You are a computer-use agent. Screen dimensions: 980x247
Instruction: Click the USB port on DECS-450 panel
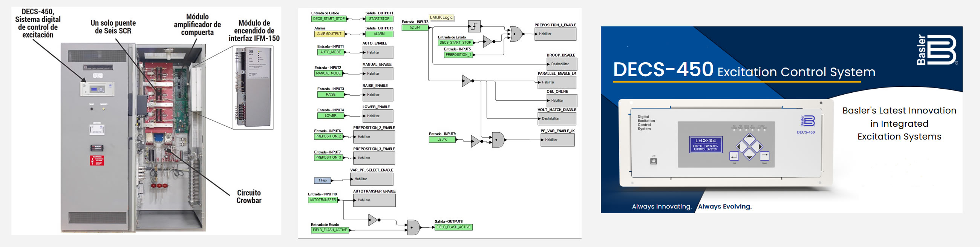tap(653, 161)
